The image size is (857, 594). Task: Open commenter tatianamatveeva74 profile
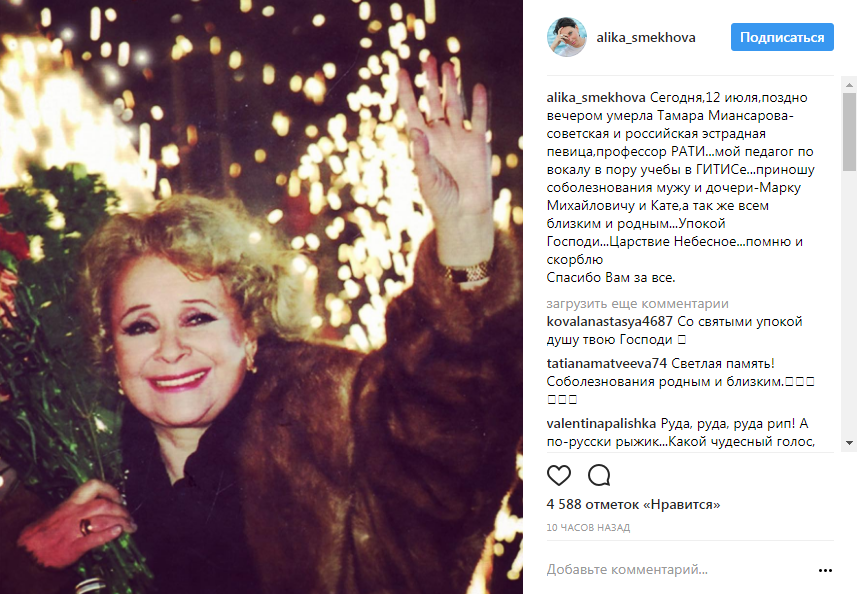coord(607,363)
